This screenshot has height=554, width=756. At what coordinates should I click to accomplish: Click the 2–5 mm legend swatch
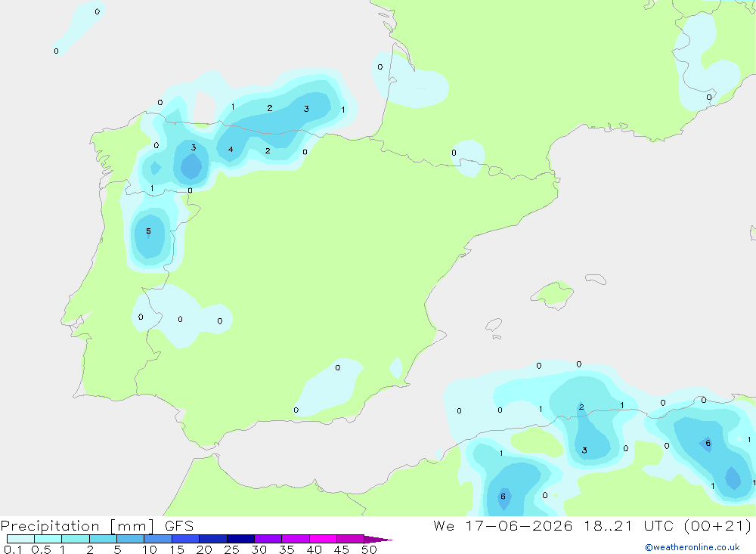click(x=103, y=539)
